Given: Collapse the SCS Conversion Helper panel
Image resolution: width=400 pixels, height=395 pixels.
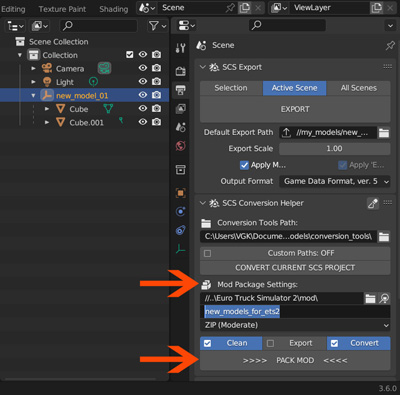Looking at the screenshot, I should (x=203, y=203).
